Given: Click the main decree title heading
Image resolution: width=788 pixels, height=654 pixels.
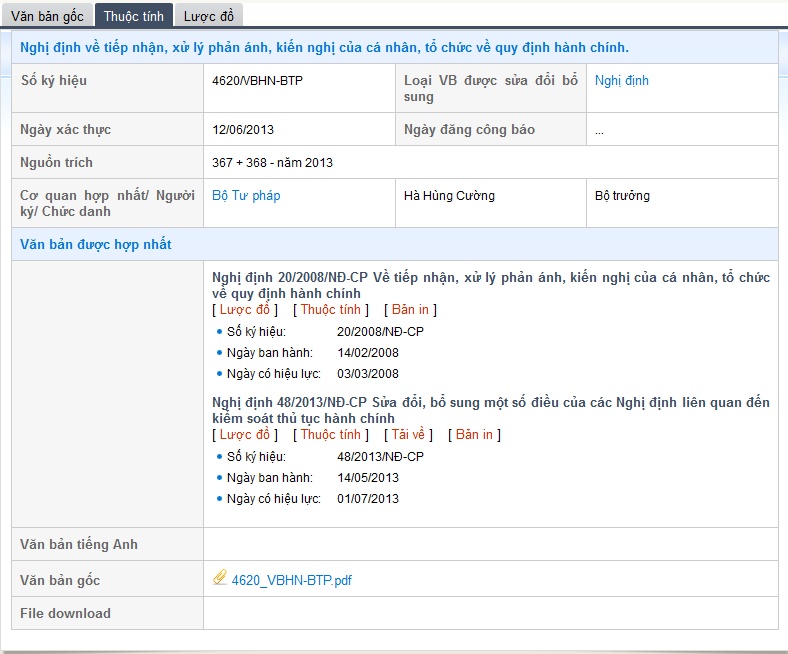Looking at the screenshot, I should tap(324, 47).
